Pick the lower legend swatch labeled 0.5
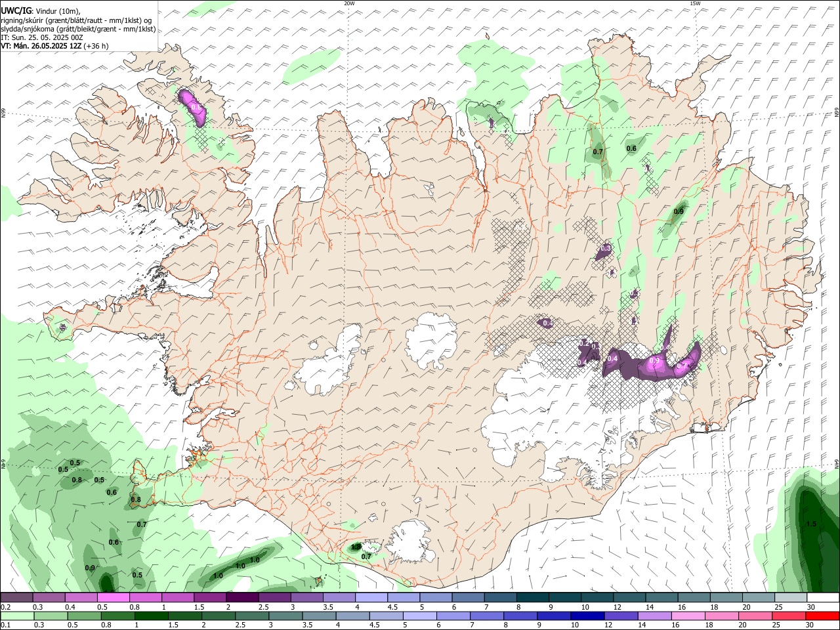840x630 pixels. click(x=85, y=616)
